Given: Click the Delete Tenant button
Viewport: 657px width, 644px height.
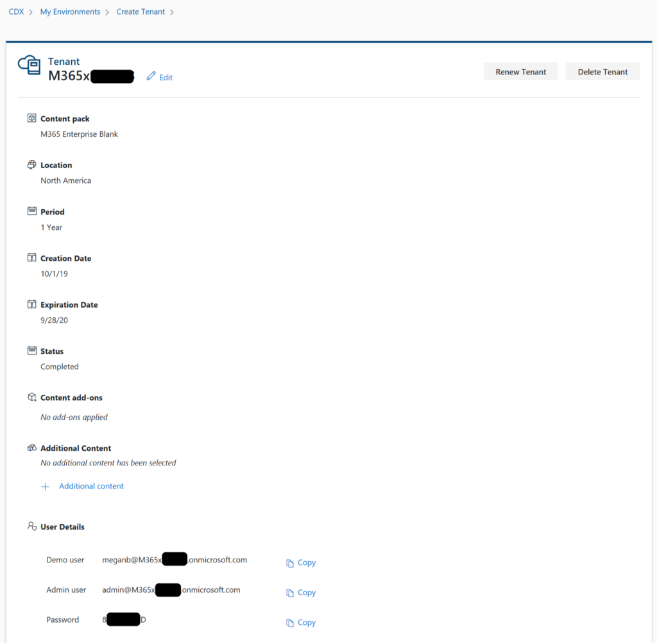Looking at the screenshot, I should point(602,72).
